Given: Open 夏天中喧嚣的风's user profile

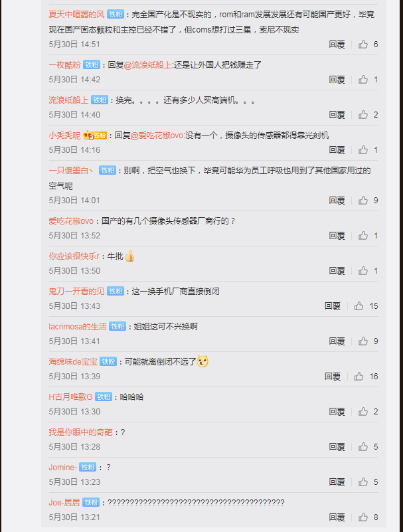Looking at the screenshot, I should click(76, 14).
